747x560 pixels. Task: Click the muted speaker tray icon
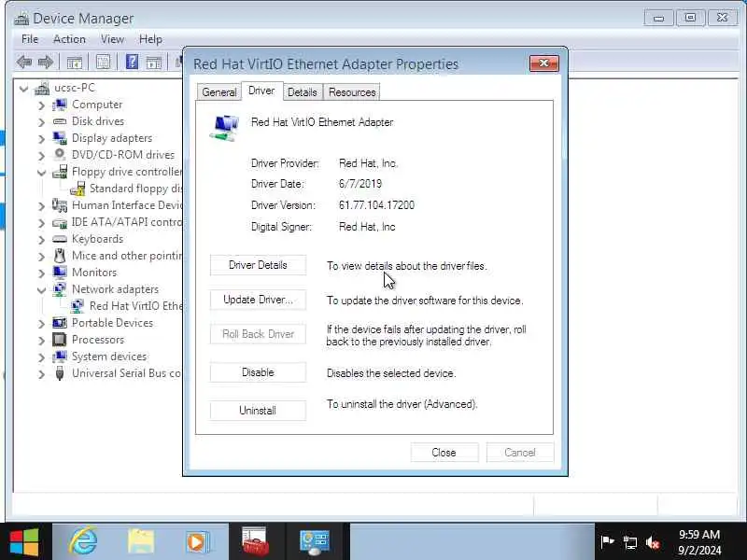[653, 542]
